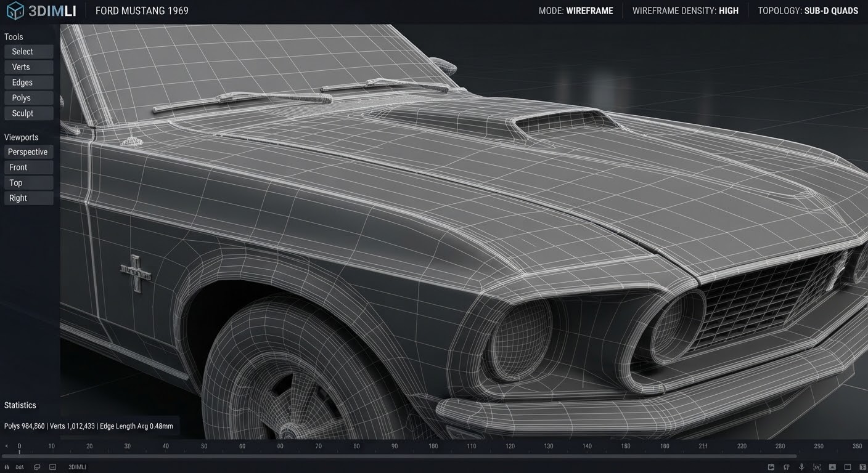Jump to frame 220 on the timeline
The width and height of the screenshot is (868, 473).
742,446
